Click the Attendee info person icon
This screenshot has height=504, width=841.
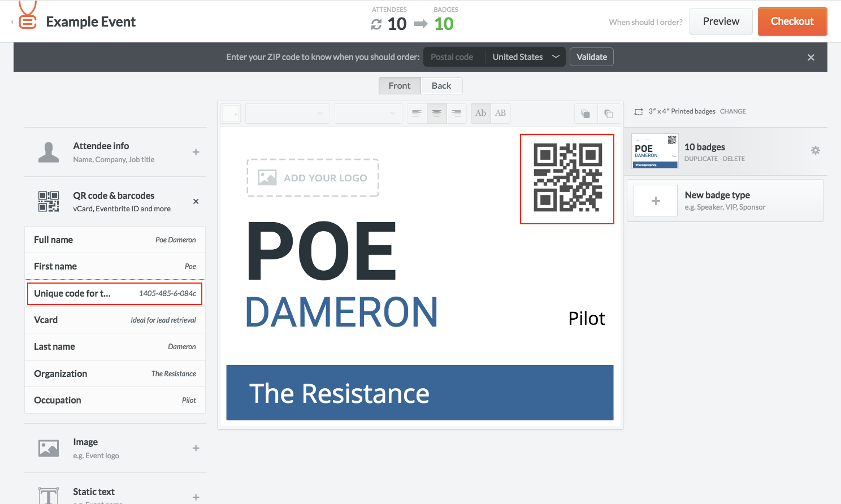(x=49, y=152)
